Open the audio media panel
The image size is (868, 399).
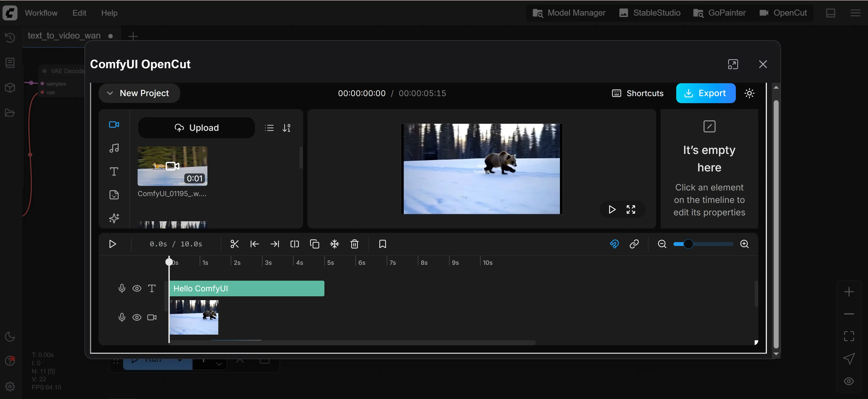pyautogui.click(x=114, y=148)
